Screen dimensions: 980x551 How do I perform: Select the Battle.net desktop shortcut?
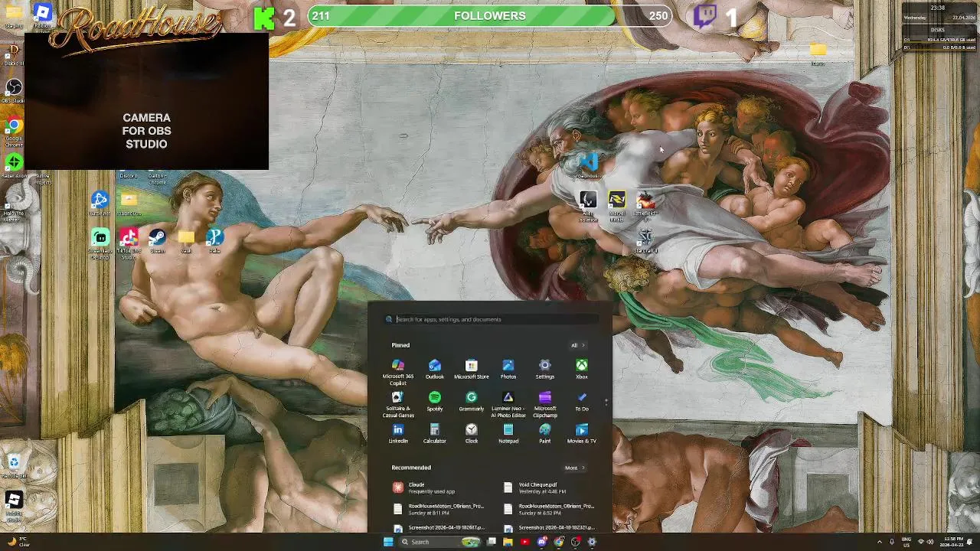pyautogui.click(x=100, y=204)
